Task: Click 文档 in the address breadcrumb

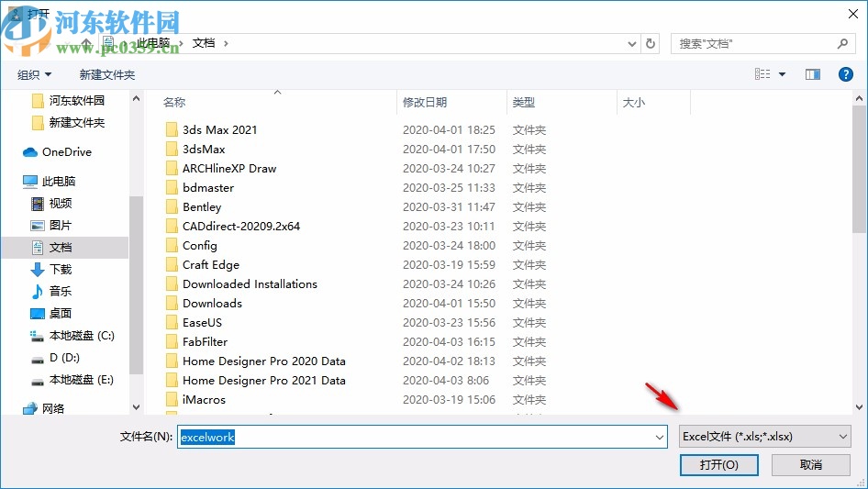Action: (203, 43)
